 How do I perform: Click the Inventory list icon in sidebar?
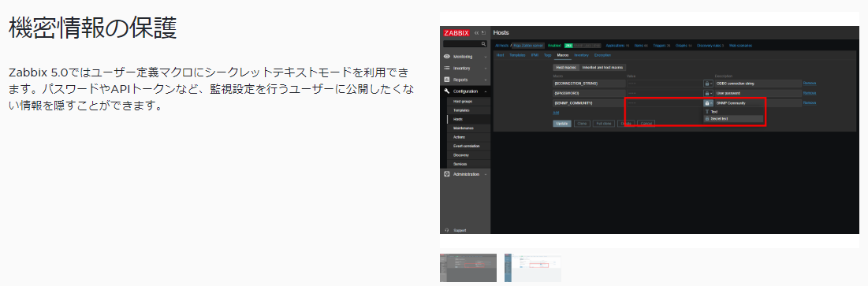pos(447,68)
